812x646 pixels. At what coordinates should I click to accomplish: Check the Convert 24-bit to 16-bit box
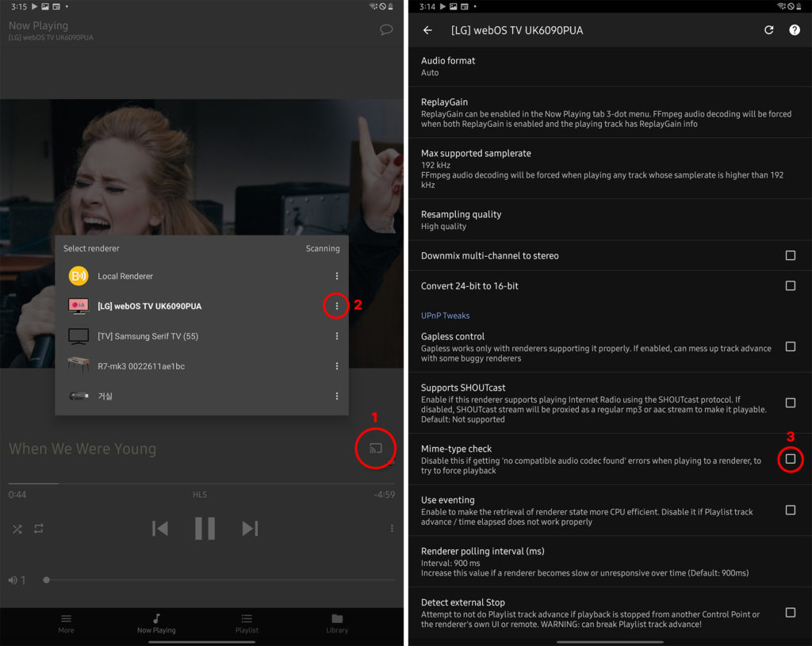pos(790,285)
